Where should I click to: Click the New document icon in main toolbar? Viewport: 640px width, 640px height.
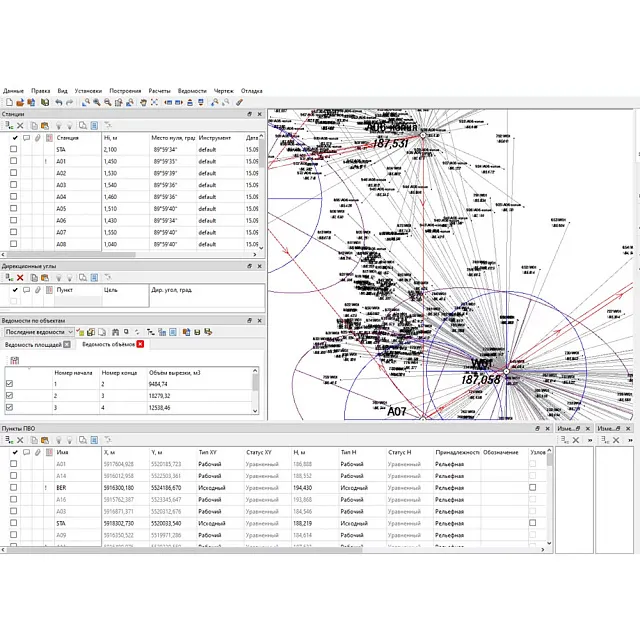coord(7,102)
